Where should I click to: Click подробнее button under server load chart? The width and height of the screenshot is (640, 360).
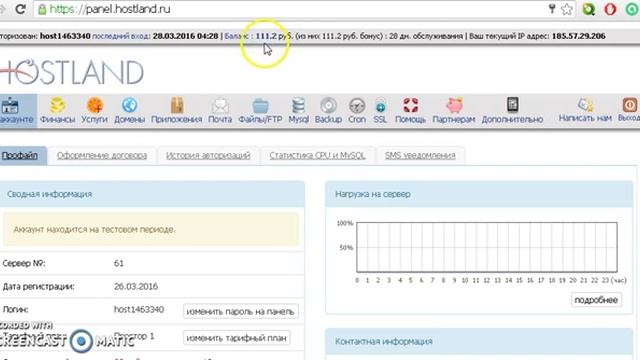(x=596, y=300)
